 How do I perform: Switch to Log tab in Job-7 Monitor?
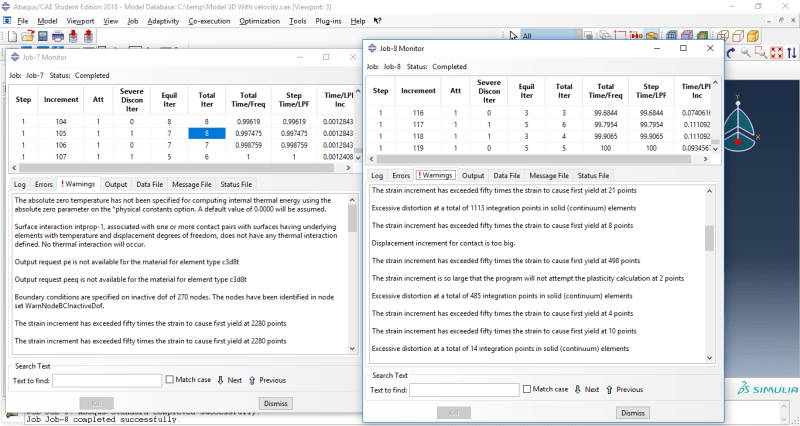(19, 184)
